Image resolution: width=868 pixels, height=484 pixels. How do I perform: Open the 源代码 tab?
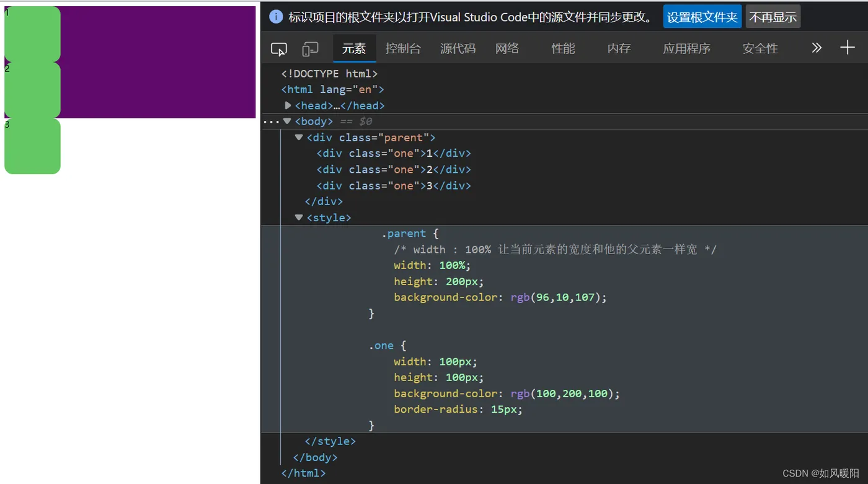(x=458, y=48)
